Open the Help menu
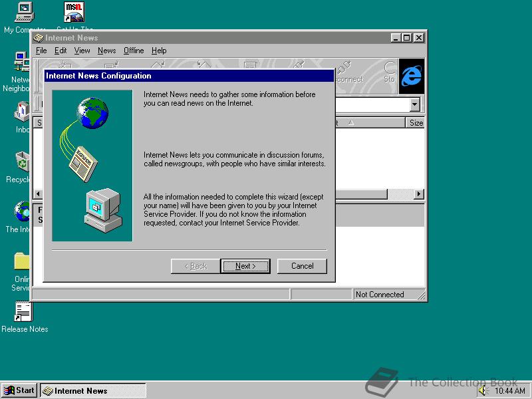This screenshot has height=399, width=532. [x=159, y=51]
